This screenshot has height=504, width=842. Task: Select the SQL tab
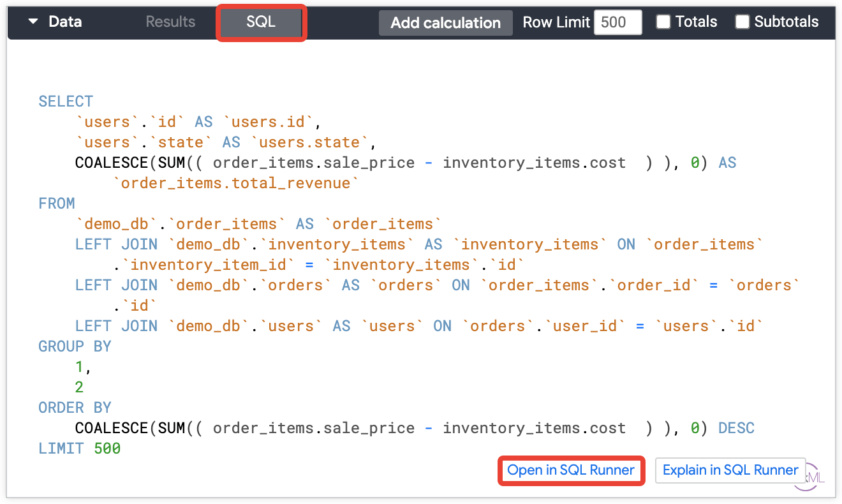pyautogui.click(x=260, y=21)
